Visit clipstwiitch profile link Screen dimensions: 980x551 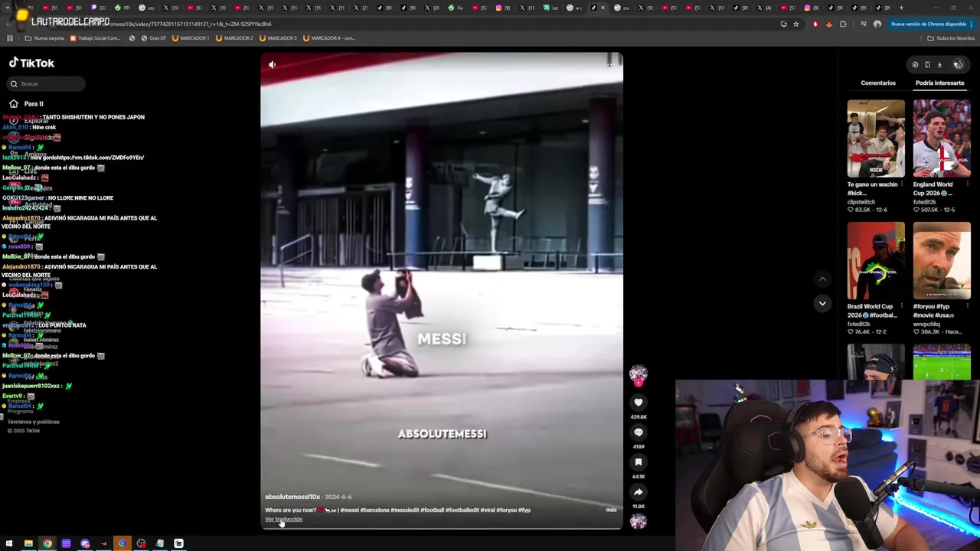pyautogui.click(x=861, y=202)
